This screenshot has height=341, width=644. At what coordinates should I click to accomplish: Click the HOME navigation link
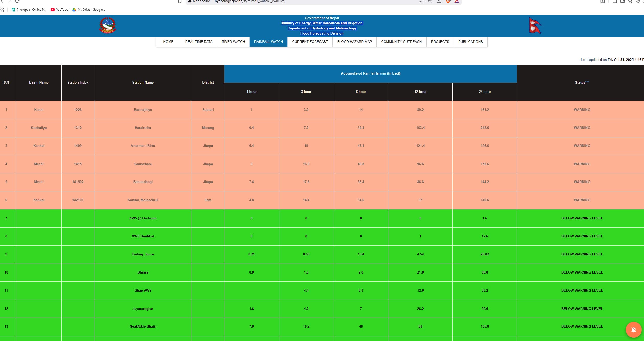click(x=168, y=42)
